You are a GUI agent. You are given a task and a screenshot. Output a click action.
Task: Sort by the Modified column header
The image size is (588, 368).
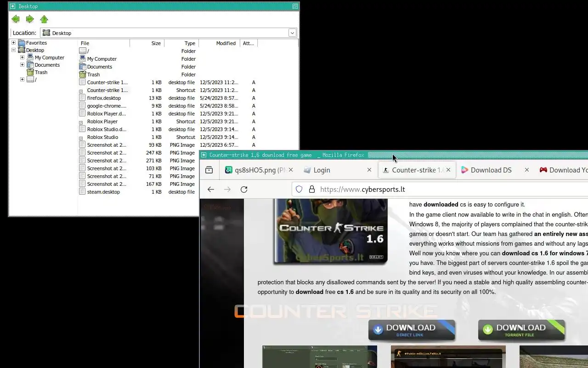[x=219, y=43]
